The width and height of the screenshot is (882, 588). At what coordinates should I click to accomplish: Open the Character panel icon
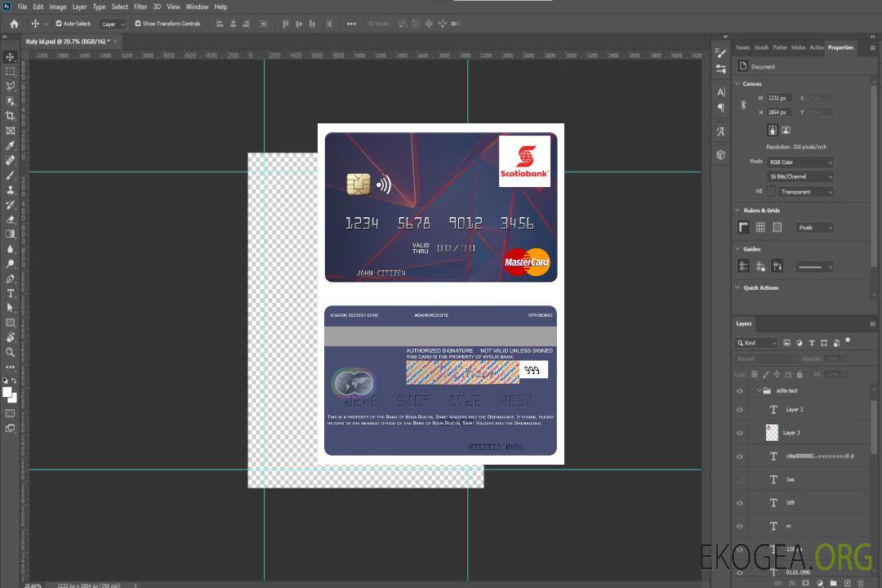pos(720,92)
